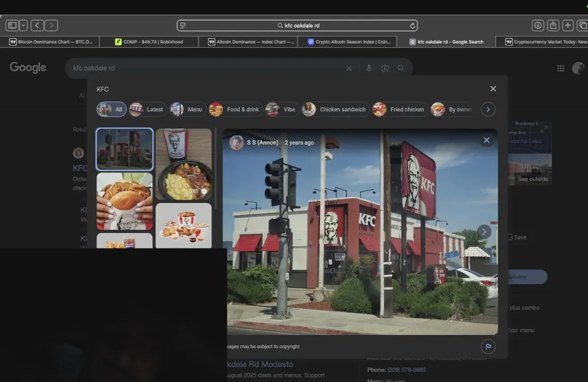588x382 pixels.
Task: Switch to Crypto Altcoin Season Index tab
Action: click(347, 41)
